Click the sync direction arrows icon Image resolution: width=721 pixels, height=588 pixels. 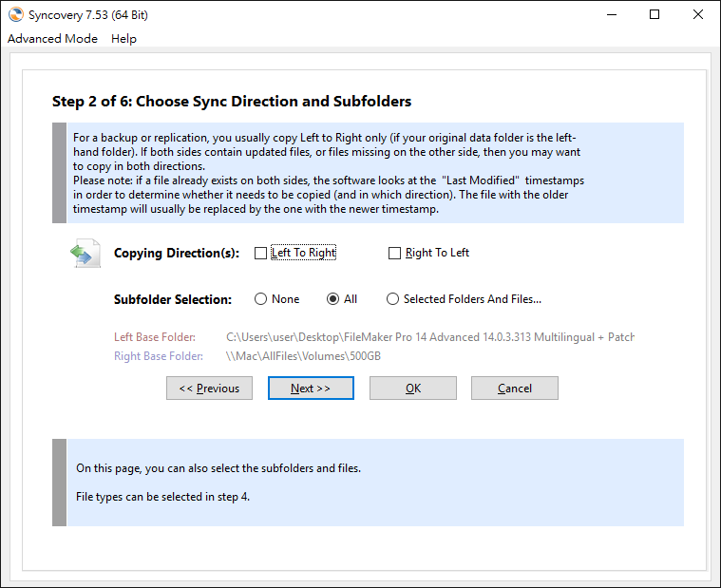pos(85,254)
